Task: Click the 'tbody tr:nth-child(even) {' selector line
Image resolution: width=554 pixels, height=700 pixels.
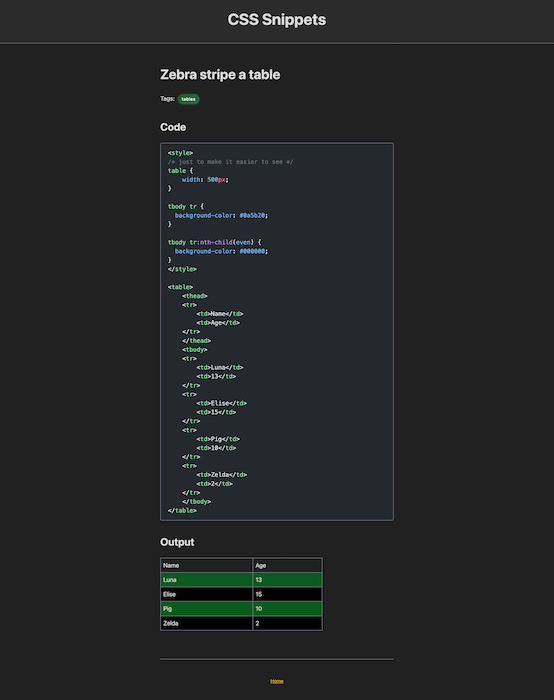Action: coord(215,242)
